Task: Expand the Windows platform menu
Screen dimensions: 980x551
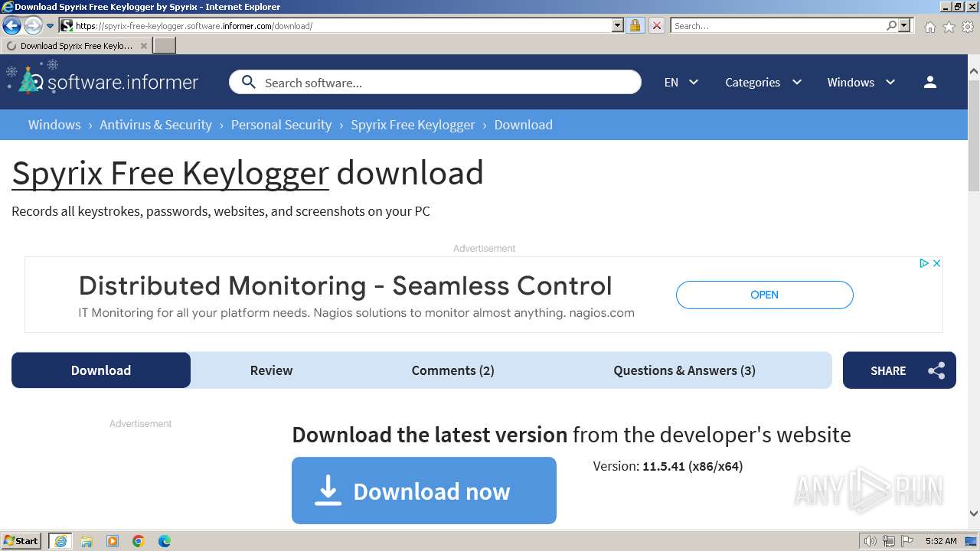Action: pyautogui.click(x=861, y=82)
